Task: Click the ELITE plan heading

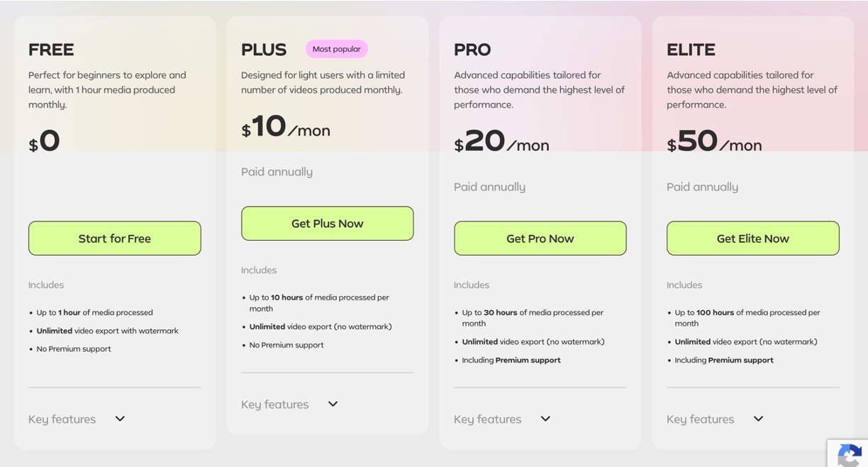Action: pos(691,50)
